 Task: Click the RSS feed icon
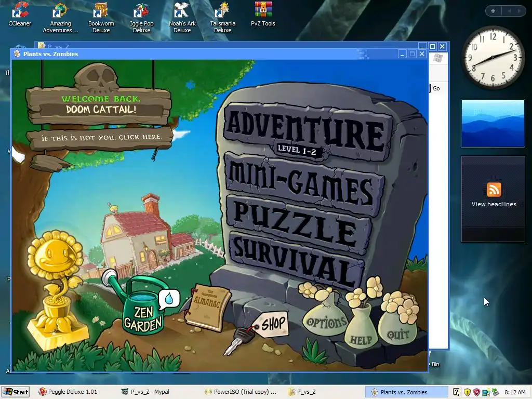tap(494, 189)
